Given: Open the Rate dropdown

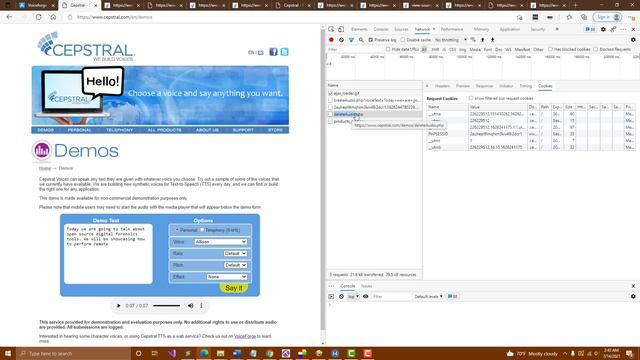Looking at the screenshot, I should tap(235, 253).
